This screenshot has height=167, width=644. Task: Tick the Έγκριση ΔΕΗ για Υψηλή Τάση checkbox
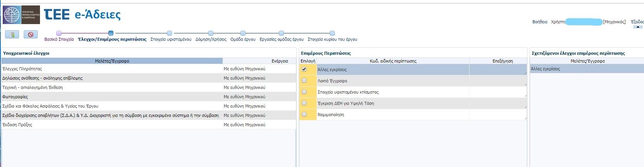point(304,103)
